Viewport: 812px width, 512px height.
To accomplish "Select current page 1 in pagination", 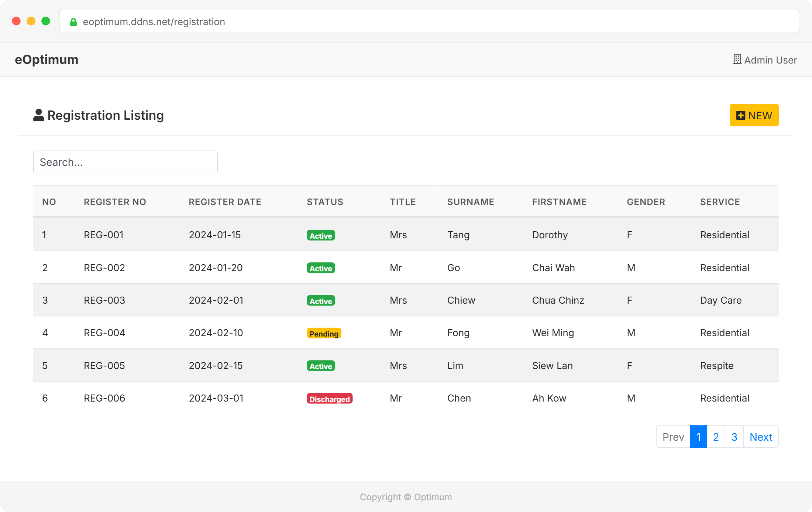I will coord(698,437).
